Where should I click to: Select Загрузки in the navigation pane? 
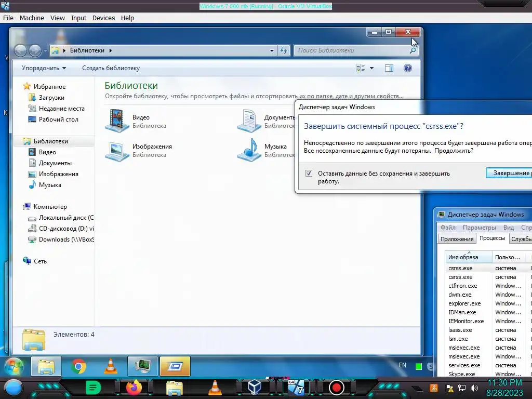(x=51, y=98)
